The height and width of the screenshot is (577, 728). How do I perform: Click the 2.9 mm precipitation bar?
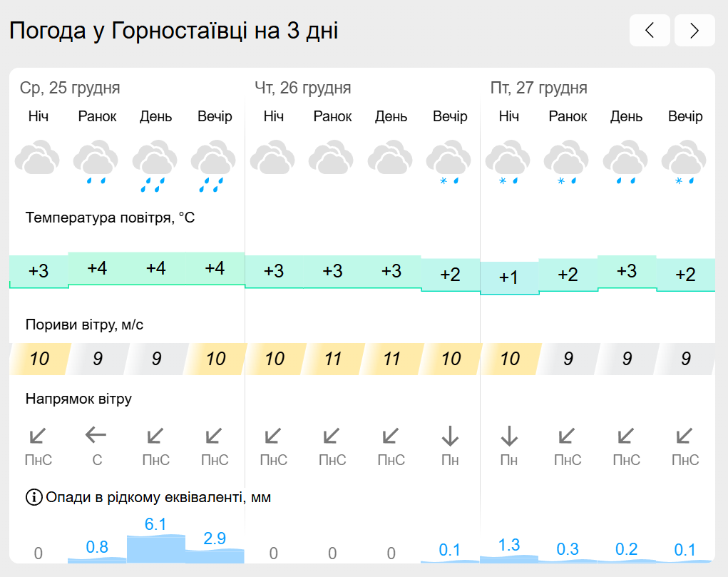click(x=215, y=556)
